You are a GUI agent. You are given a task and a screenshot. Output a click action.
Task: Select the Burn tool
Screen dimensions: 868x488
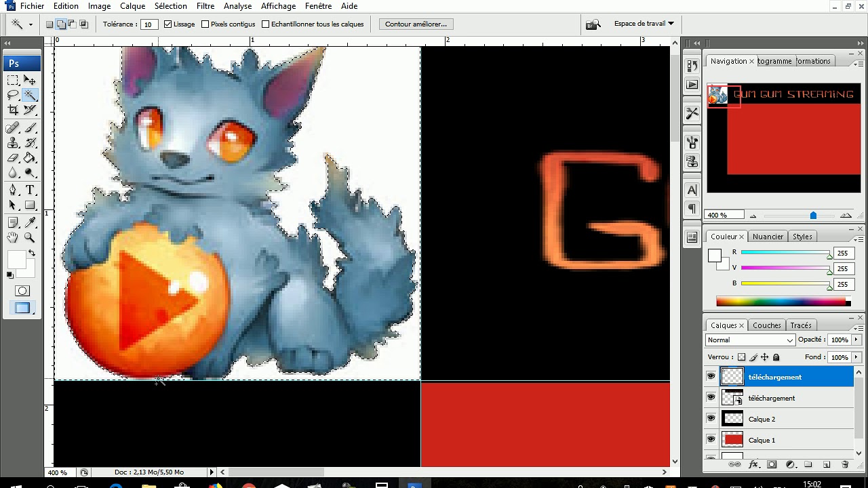30,173
